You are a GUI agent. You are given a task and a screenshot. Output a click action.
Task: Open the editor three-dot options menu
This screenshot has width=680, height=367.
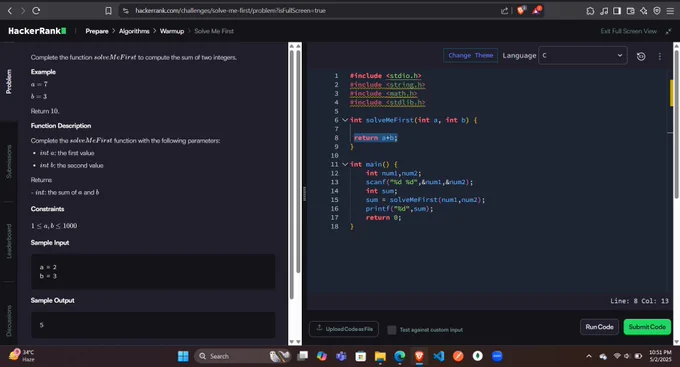point(660,56)
